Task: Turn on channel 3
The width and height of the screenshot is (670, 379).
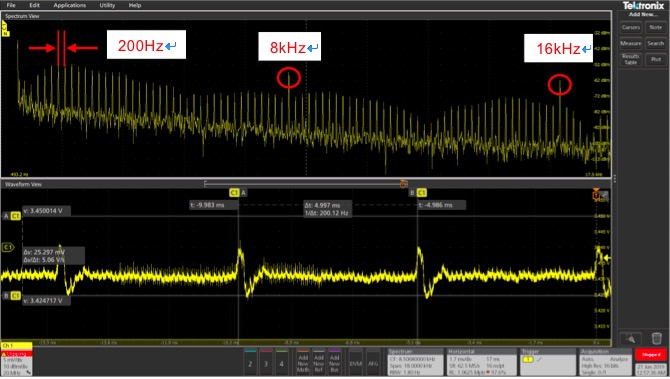Action: pos(266,362)
